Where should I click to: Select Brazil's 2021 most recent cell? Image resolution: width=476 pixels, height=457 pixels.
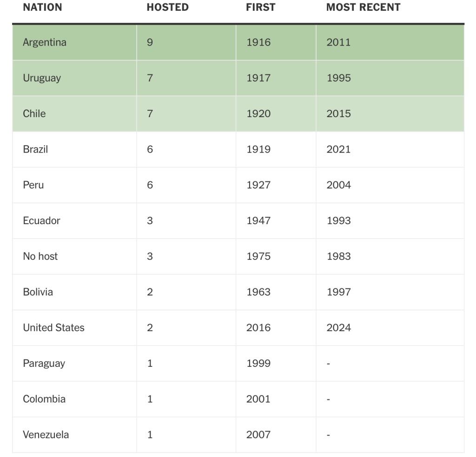tap(338, 149)
